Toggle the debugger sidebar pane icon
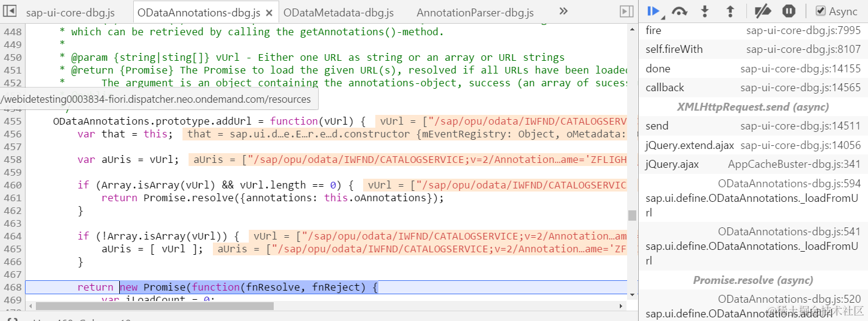Viewport: 868px width, 321px height. pyautogui.click(x=626, y=12)
